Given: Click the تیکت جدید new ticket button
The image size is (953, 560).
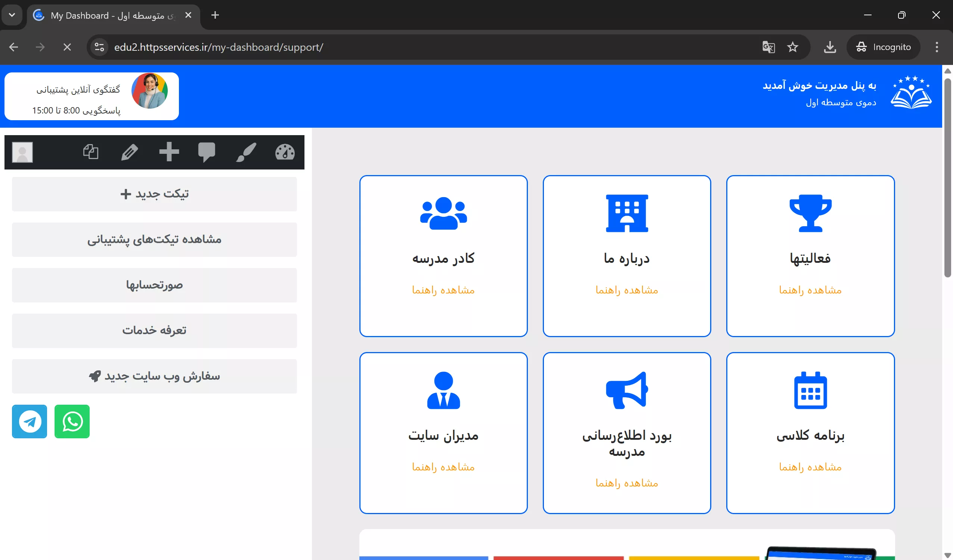Looking at the screenshot, I should pos(154,194).
